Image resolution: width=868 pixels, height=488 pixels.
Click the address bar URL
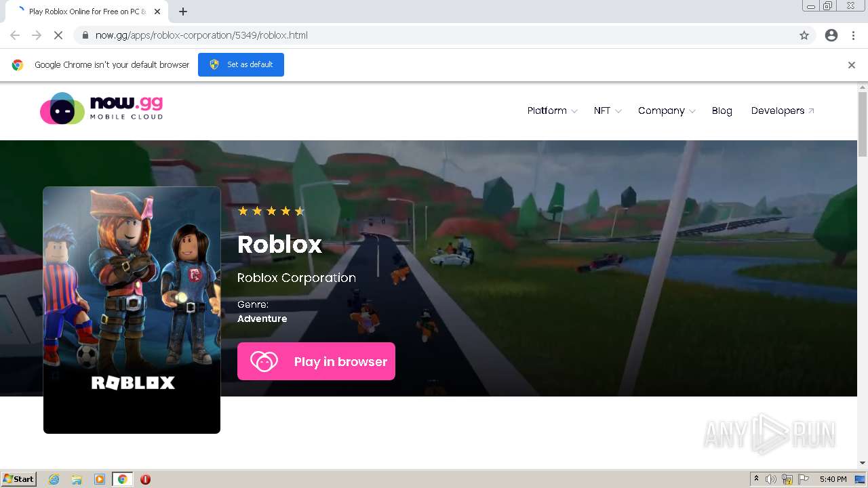tap(201, 35)
